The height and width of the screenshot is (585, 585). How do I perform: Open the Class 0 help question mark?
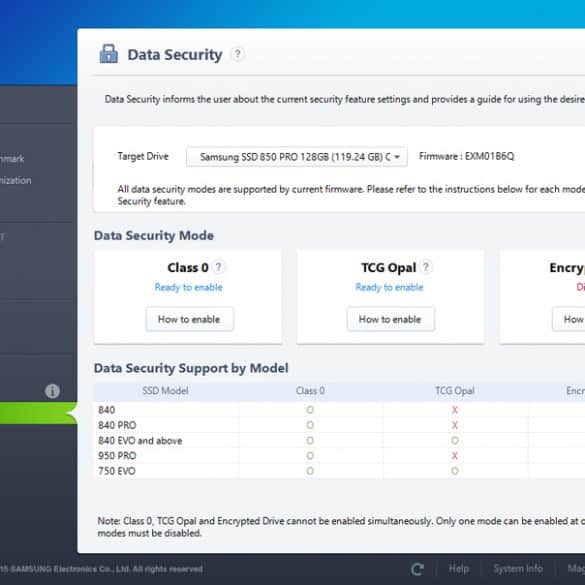click(x=219, y=267)
